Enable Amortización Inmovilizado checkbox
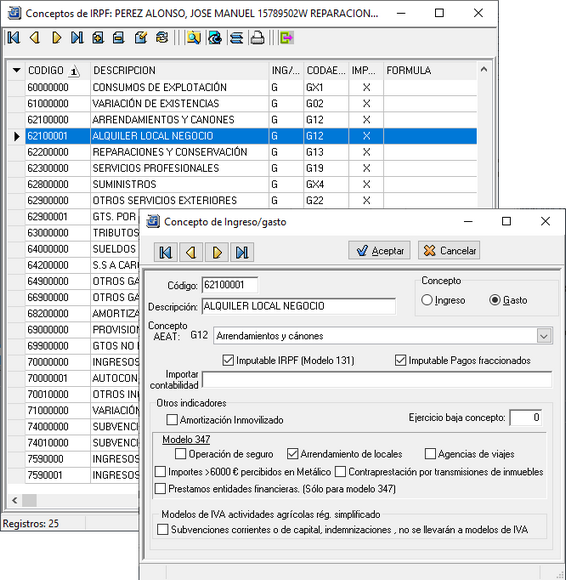Image resolution: width=566 pixels, height=580 pixels. click(172, 419)
